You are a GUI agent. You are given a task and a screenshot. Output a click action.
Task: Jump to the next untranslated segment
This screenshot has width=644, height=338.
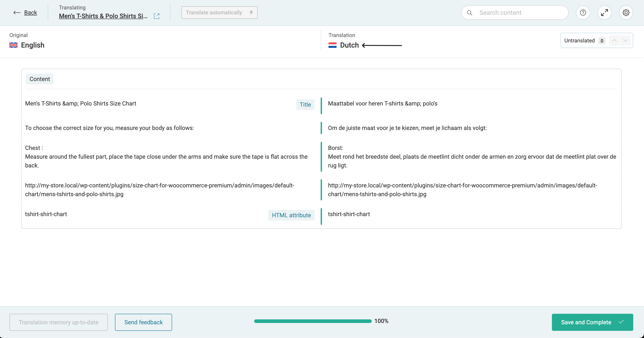pyautogui.click(x=625, y=41)
